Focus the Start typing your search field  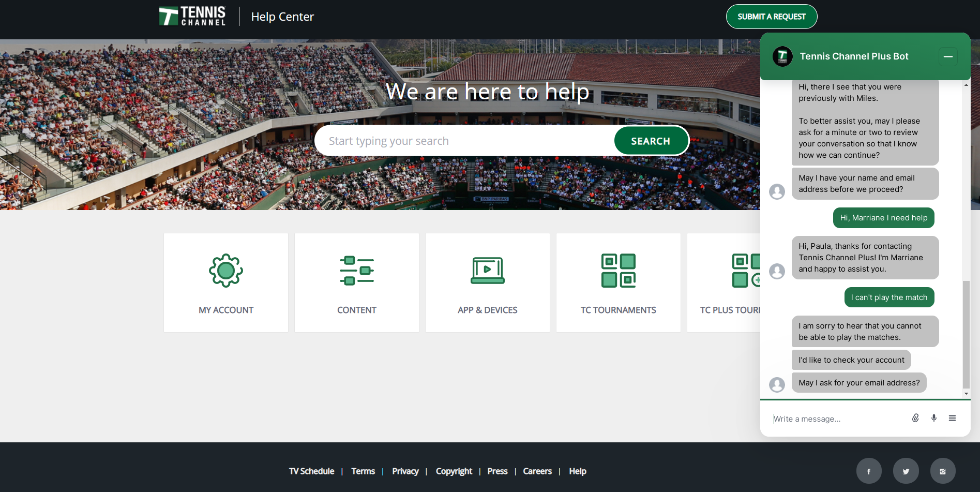464,141
